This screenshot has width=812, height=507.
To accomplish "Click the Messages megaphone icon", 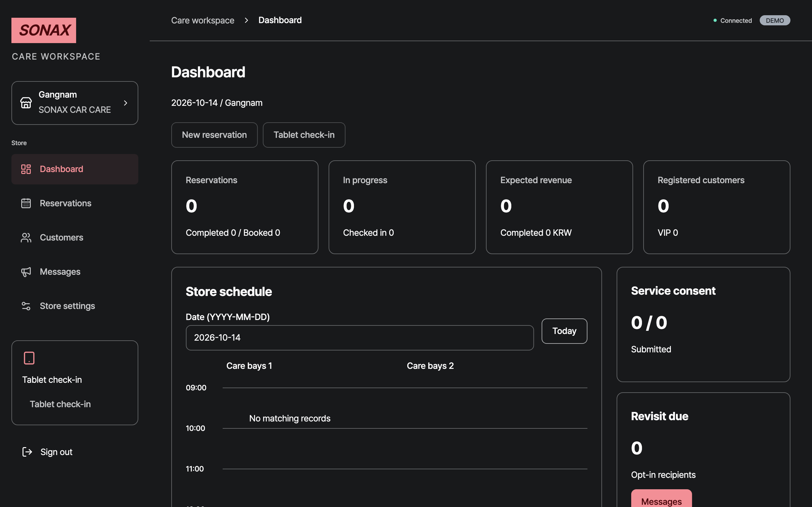I will [26, 272].
